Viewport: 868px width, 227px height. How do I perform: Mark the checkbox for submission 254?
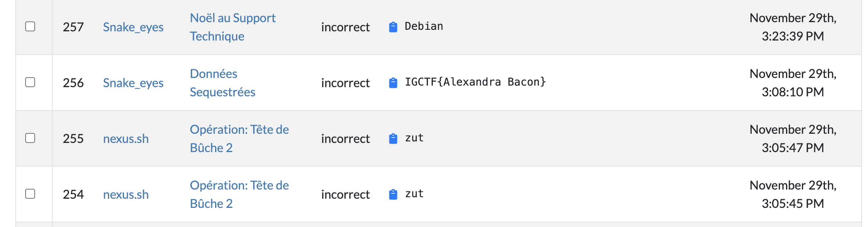(30, 194)
